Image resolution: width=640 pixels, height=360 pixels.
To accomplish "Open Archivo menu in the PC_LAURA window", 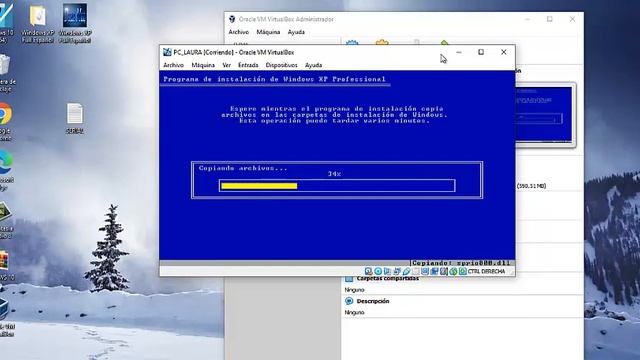I will (173, 65).
